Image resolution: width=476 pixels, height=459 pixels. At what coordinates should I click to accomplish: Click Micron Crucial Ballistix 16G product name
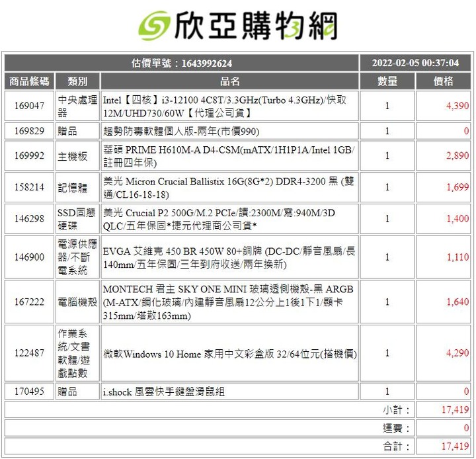[x=230, y=187]
